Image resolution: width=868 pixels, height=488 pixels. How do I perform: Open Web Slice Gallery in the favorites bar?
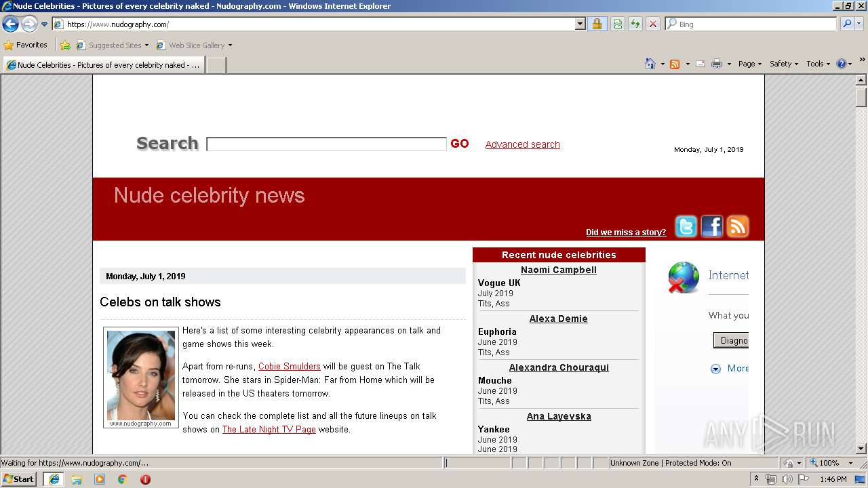[194, 45]
